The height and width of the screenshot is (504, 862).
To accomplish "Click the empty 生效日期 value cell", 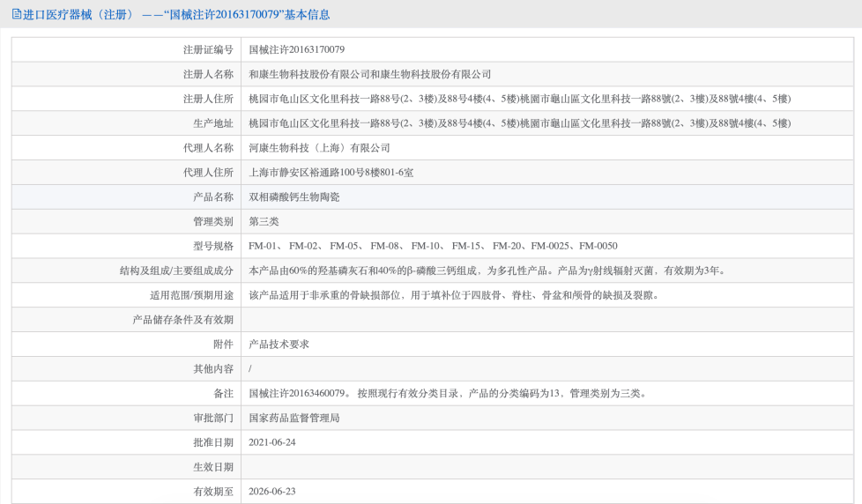I will point(546,467).
